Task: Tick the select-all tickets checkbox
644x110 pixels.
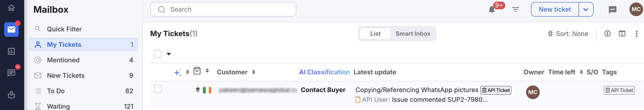Action: pos(157,54)
